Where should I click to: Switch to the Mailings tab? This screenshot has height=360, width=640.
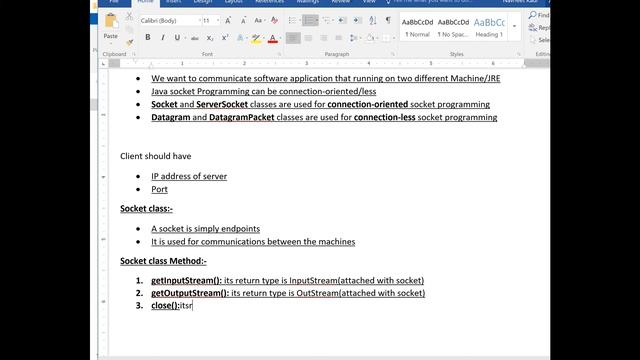308,2
